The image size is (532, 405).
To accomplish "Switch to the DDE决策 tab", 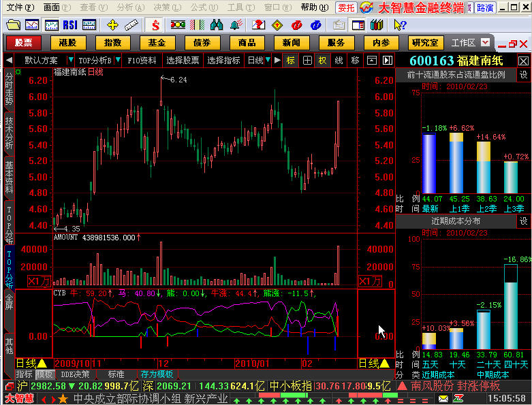I will point(75,374).
